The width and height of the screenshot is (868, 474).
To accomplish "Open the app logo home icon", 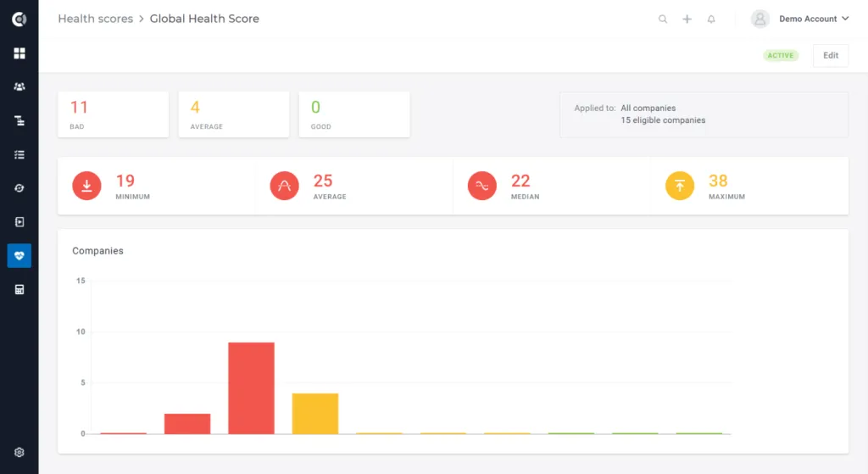I will [19, 20].
